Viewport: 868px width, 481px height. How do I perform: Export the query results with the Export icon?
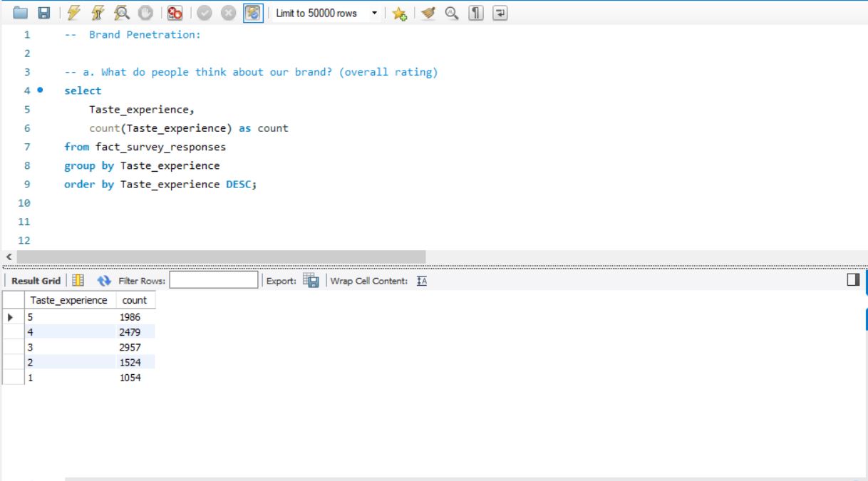tap(312, 281)
